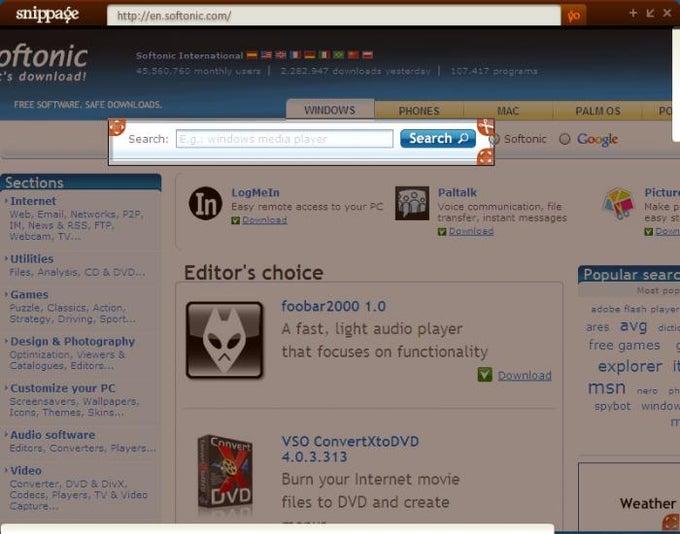
Task: Expand the Audio software section arrow
Action: coord(6,435)
